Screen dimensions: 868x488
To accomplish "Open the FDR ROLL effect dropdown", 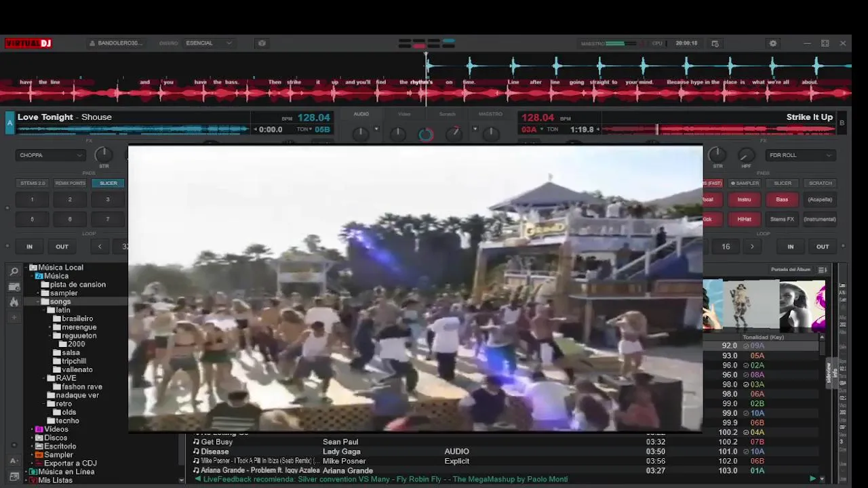I will tap(800, 155).
